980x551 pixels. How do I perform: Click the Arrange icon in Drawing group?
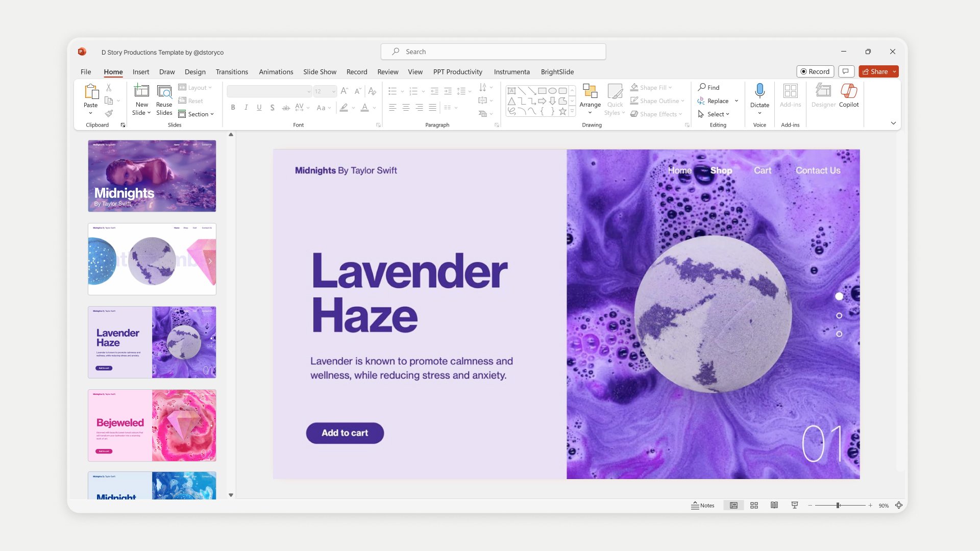(x=590, y=92)
